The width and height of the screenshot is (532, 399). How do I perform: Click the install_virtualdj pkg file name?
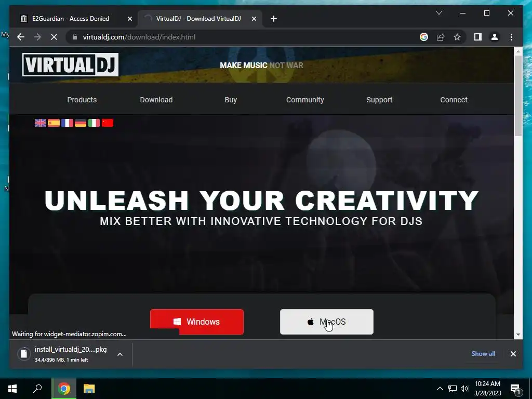pos(71,349)
